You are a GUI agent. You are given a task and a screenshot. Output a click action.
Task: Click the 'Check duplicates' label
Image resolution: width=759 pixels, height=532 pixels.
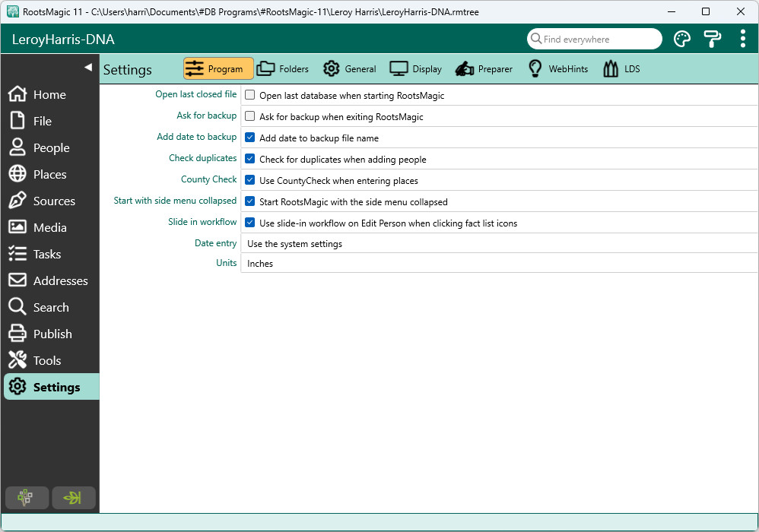[203, 157]
